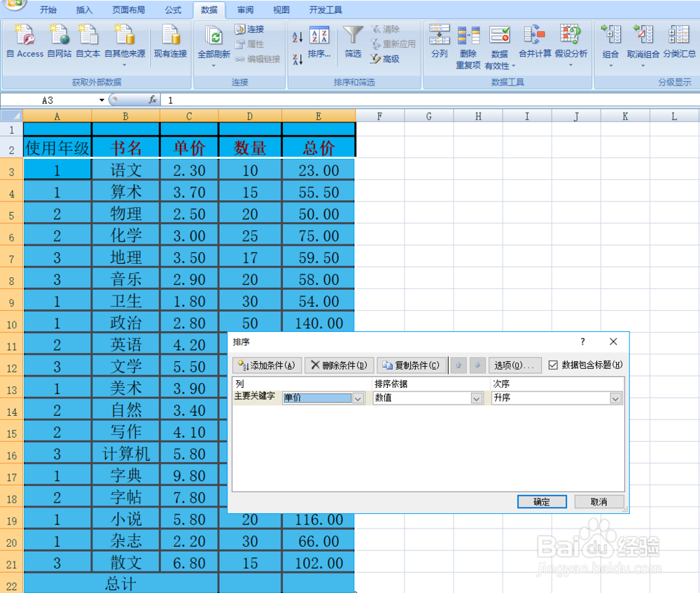Switch to the 开发工具 tab
700x593 pixels.
click(x=325, y=10)
